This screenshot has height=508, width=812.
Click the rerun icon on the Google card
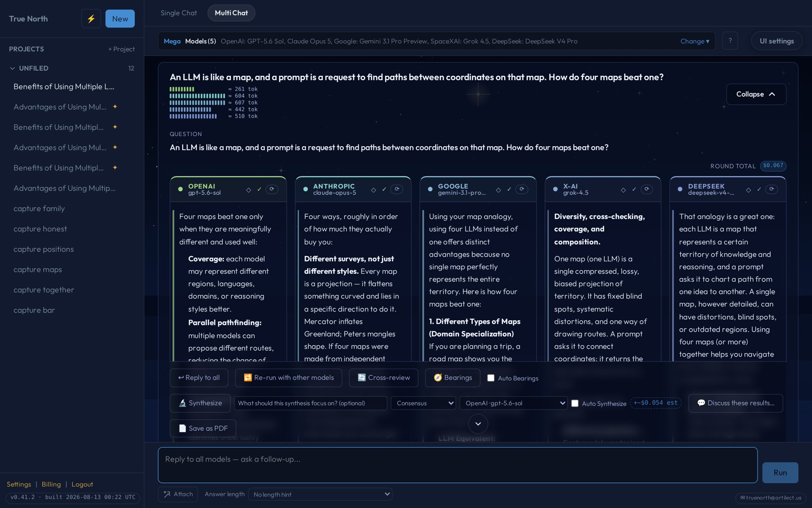(x=521, y=189)
